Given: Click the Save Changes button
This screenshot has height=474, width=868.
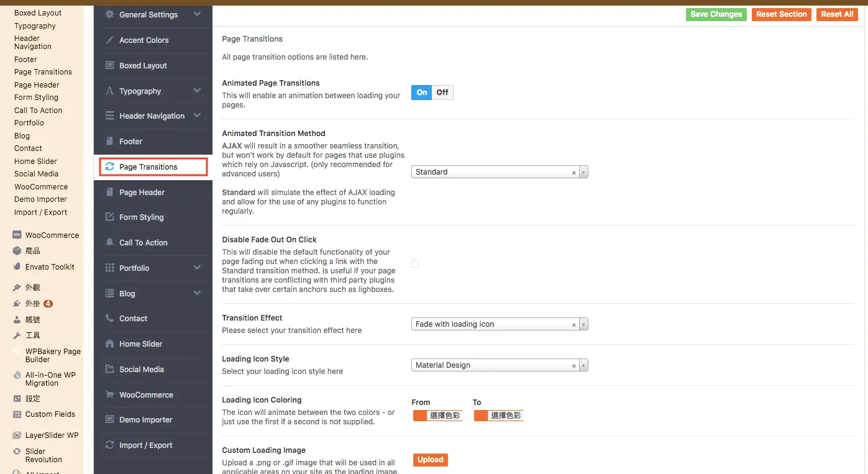Looking at the screenshot, I should point(716,14).
